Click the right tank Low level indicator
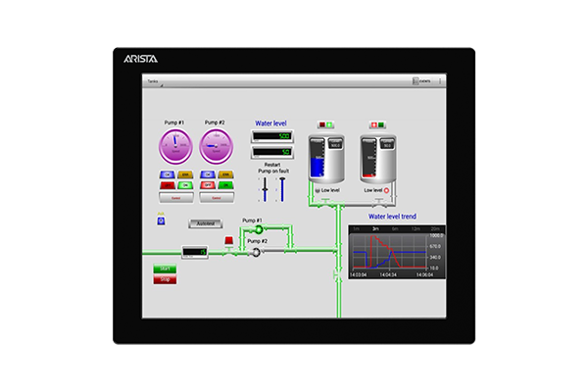588x392 pixels. (x=386, y=189)
